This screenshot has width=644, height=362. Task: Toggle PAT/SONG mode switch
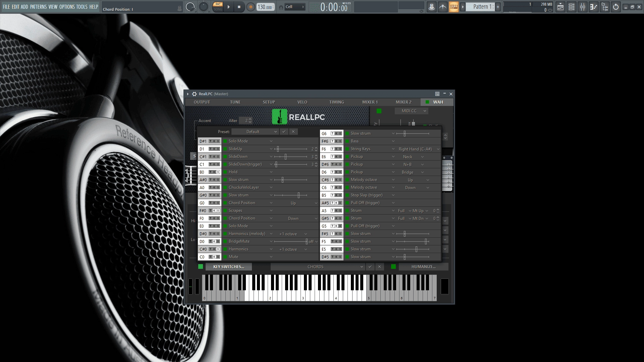218,7
